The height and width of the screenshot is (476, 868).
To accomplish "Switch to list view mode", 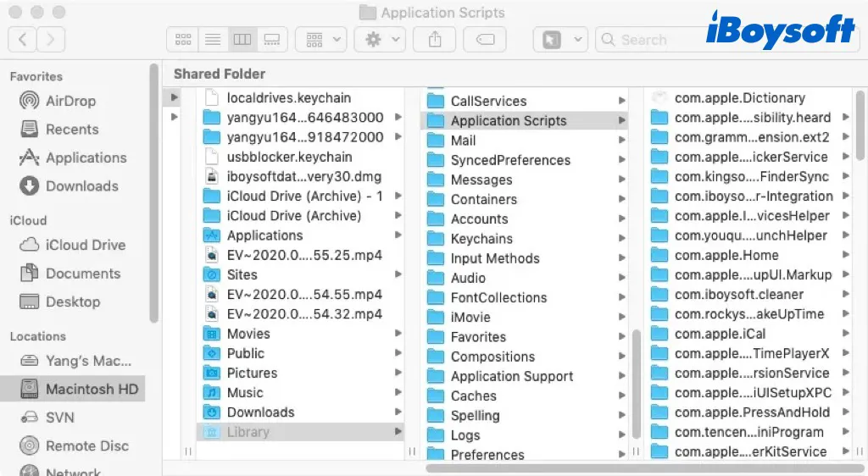I will tap(213, 39).
